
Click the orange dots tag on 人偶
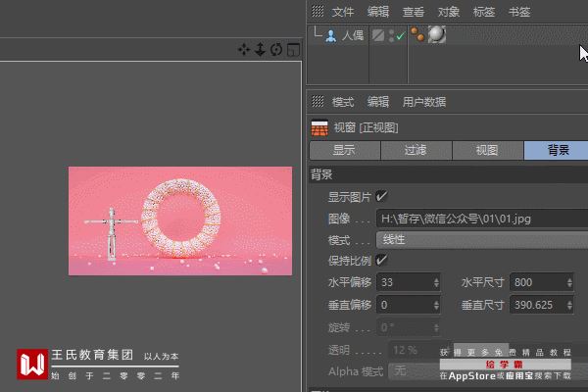coord(417,34)
